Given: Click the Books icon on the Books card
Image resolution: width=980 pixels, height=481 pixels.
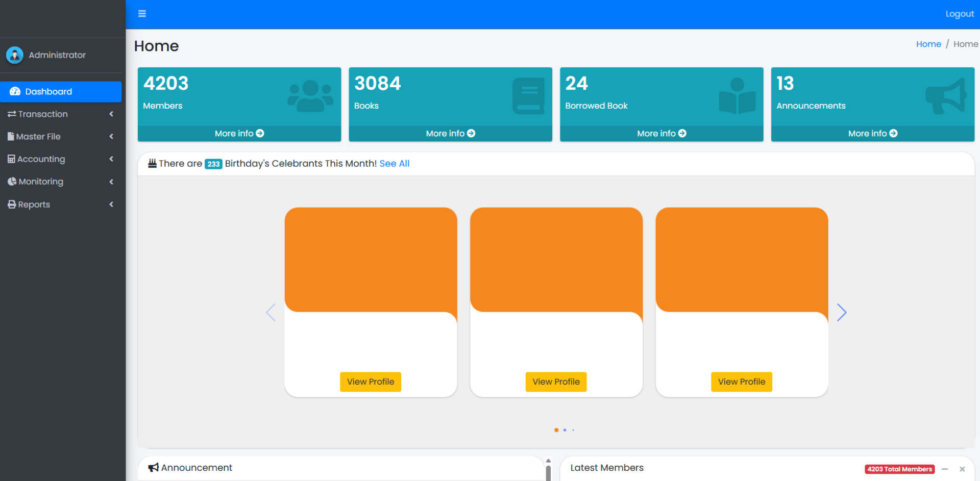Looking at the screenshot, I should (x=528, y=95).
